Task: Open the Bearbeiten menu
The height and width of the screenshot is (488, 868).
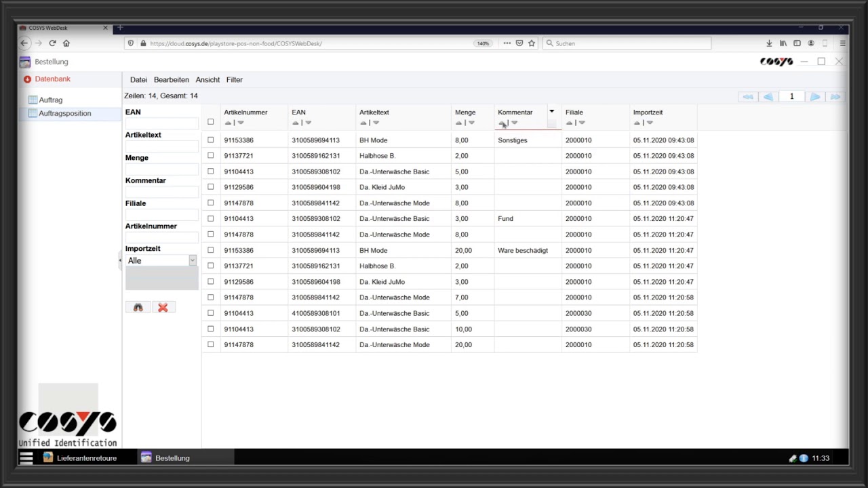Action: coord(171,80)
